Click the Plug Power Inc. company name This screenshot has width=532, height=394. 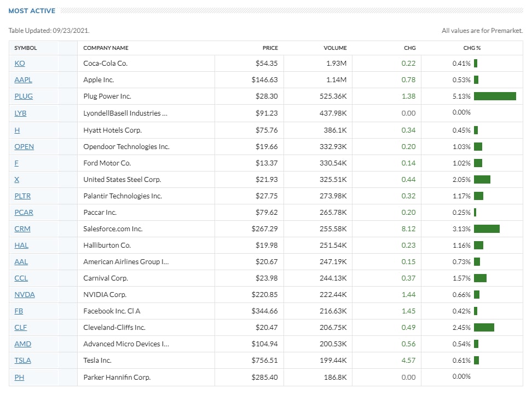tap(107, 96)
